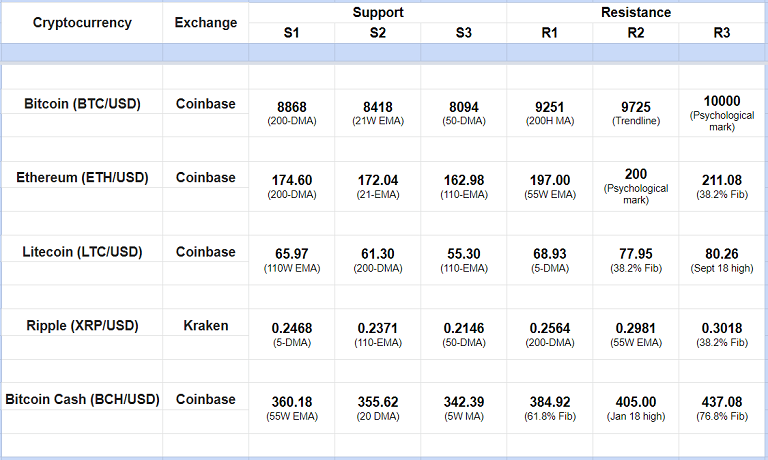Select the Kraken exchange cell
Screen dimensions: 768x460
point(206,325)
